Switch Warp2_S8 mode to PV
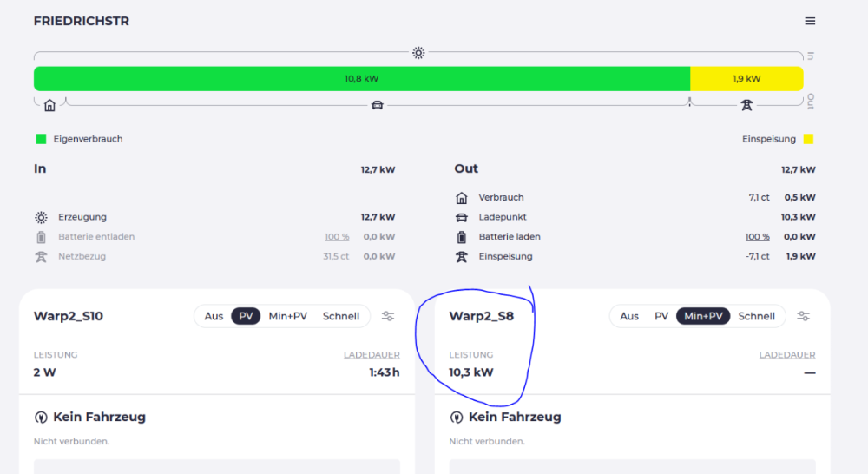Viewport: 868px width, 474px height. pos(661,316)
